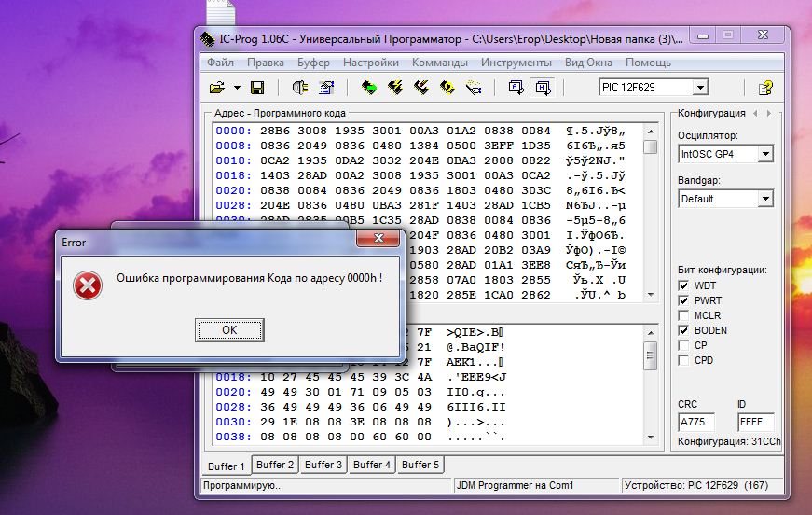812x515 pixels.
Task: Click the Help question mark icon
Action: coord(765,88)
